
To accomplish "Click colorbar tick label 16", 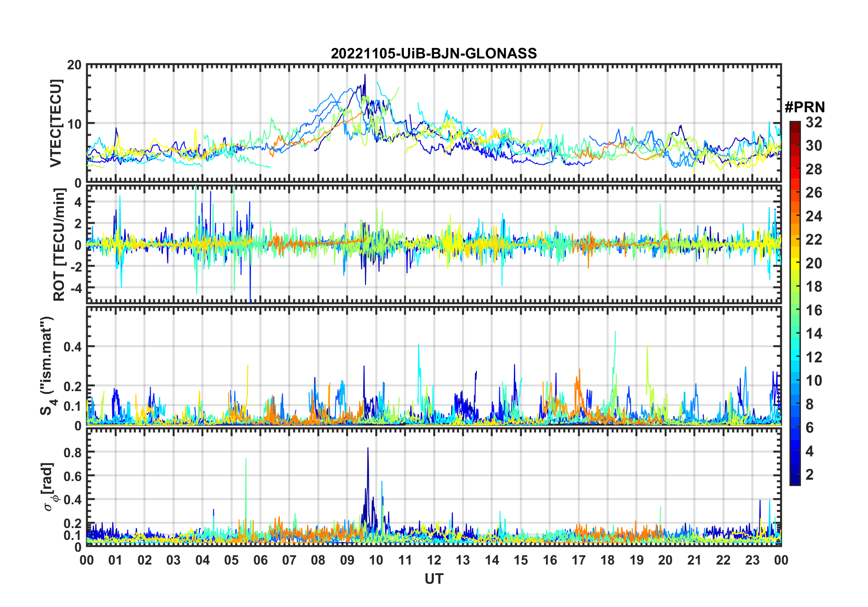I will pos(814,310).
